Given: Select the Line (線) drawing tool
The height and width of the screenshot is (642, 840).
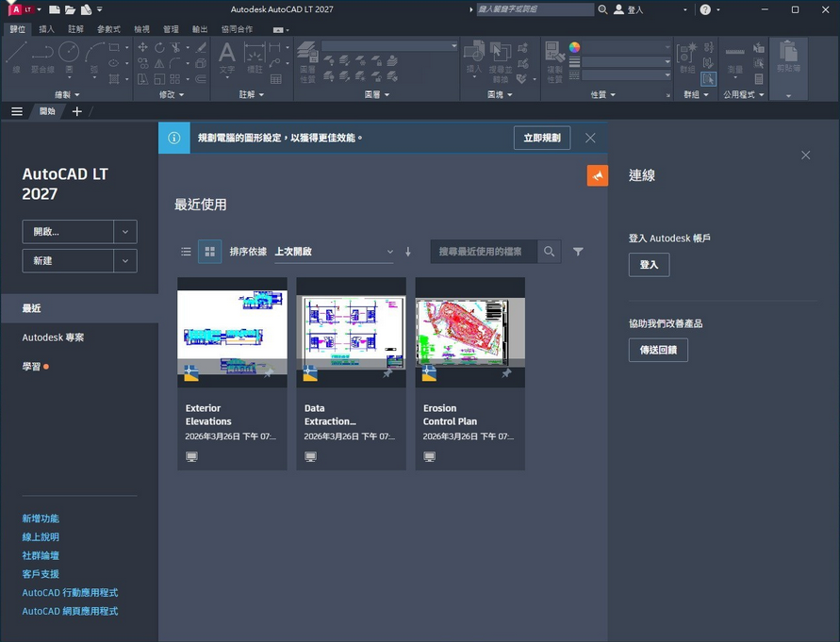Looking at the screenshot, I should [x=16, y=57].
